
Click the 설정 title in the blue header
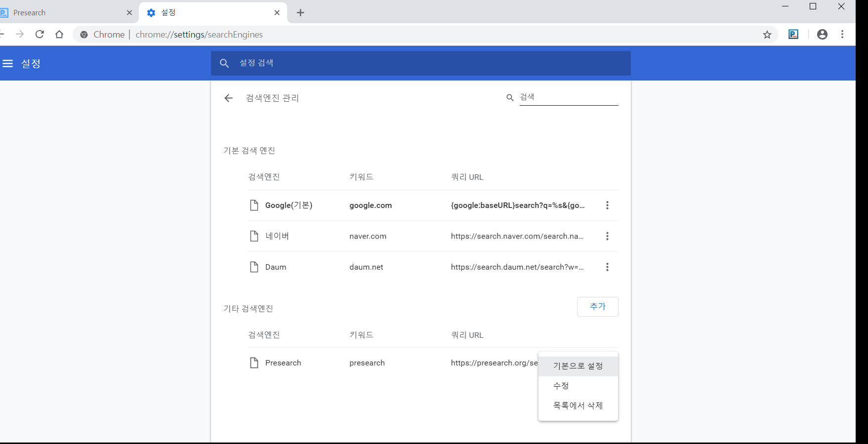pyautogui.click(x=31, y=64)
